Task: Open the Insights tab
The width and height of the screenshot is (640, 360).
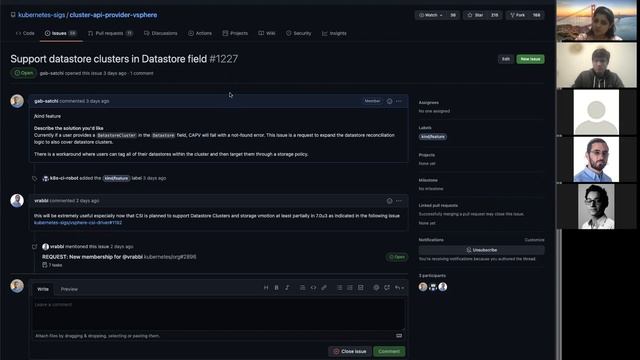Action: [x=334, y=33]
